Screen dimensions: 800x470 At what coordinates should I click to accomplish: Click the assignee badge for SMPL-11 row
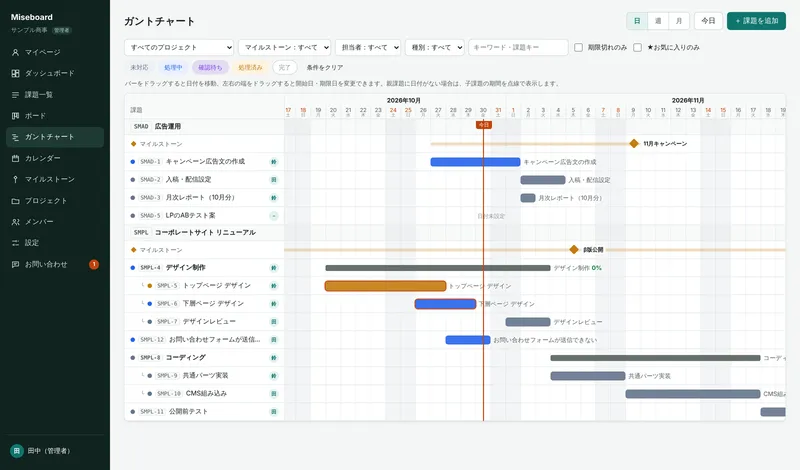(274, 412)
